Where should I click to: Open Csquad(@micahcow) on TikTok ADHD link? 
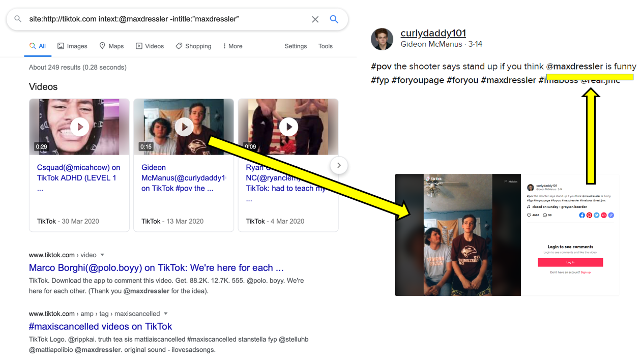pyautogui.click(x=78, y=178)
